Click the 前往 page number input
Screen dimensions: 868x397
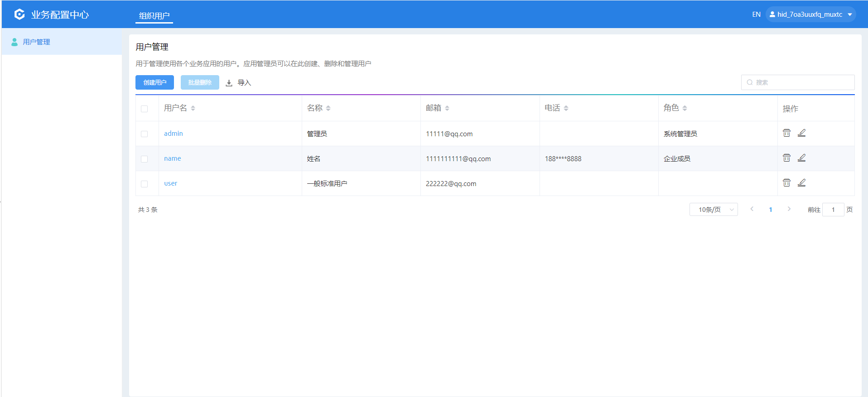tap(833, 210)
